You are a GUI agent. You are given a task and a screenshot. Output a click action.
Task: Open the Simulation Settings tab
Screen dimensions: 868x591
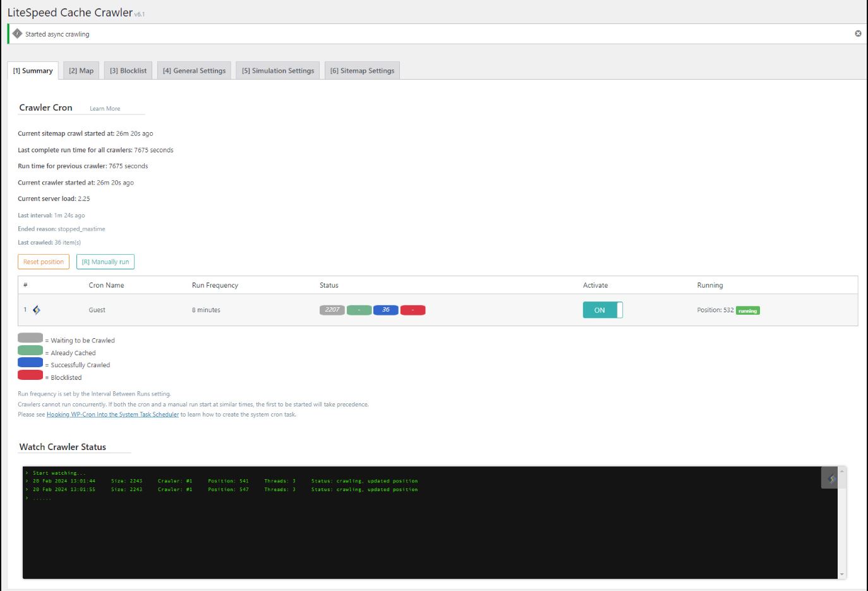click(x=278, y=71)
